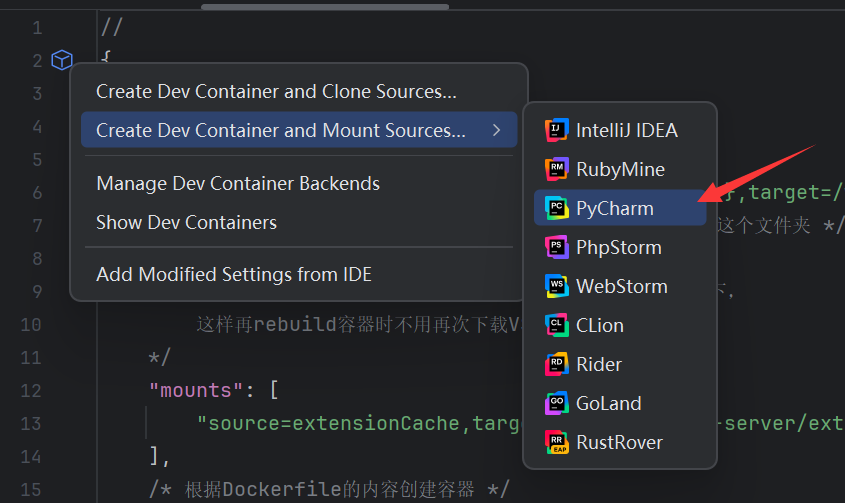This screenshot has width=845, height=503.
Task: Click the CLion logo icon
Action: coord(557,325)
